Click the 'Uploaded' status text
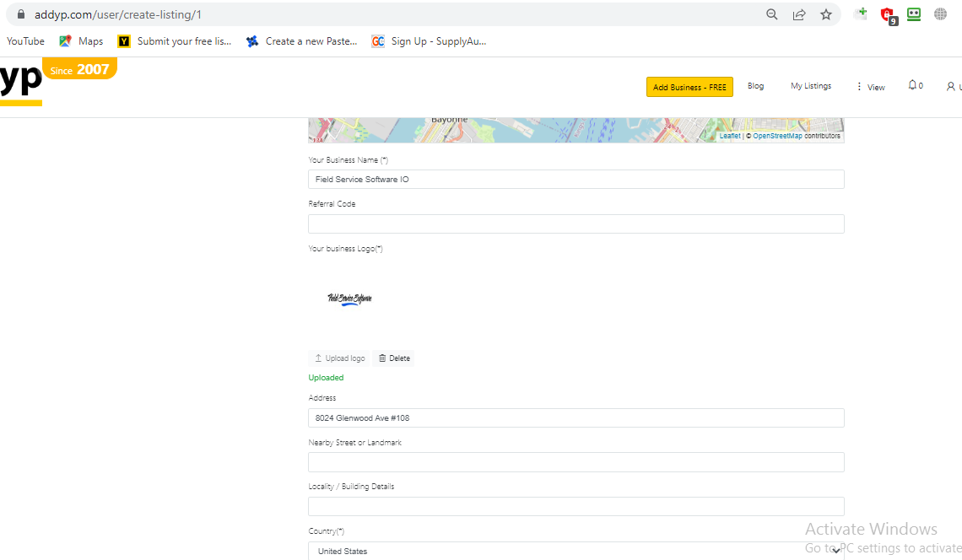 point(326,378)
